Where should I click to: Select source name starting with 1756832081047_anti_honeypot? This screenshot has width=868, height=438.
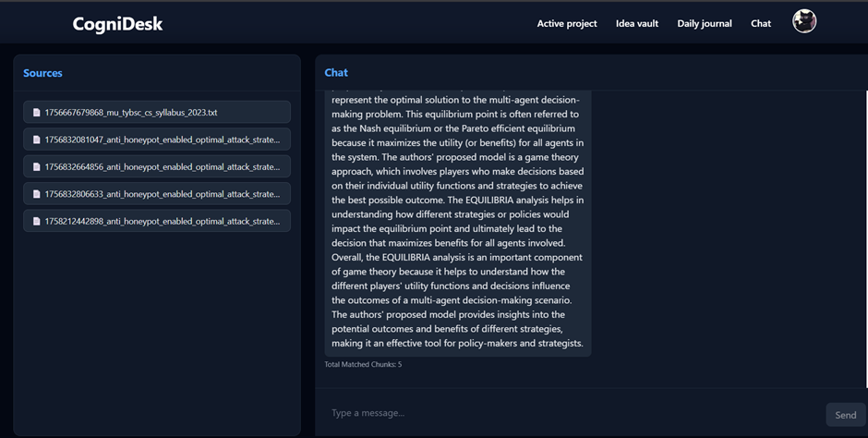pyautogui.click(x=162, y=140)
